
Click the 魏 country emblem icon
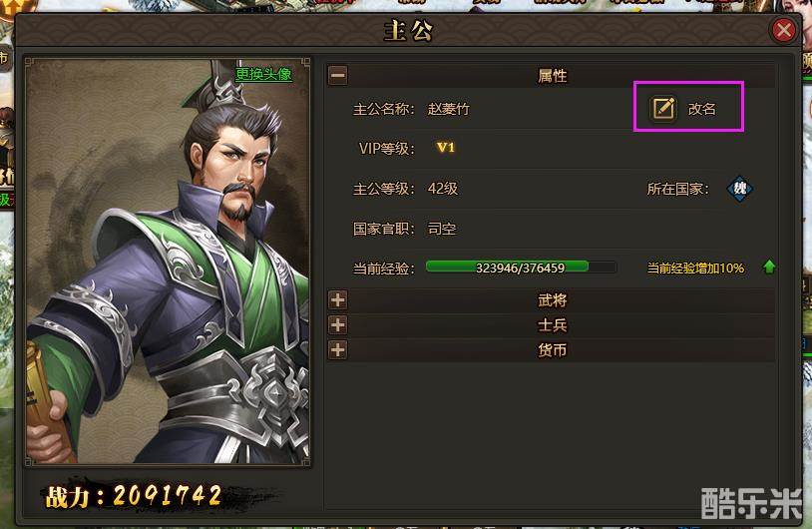(739, 189)
